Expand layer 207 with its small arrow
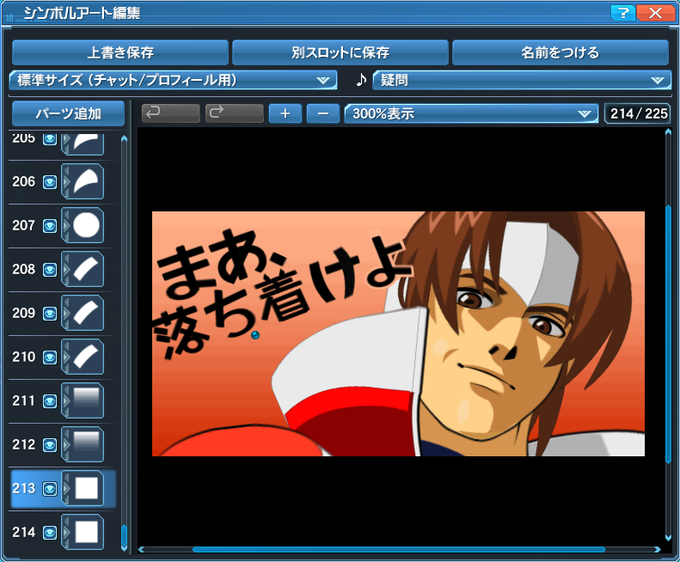 pos(66,225)
